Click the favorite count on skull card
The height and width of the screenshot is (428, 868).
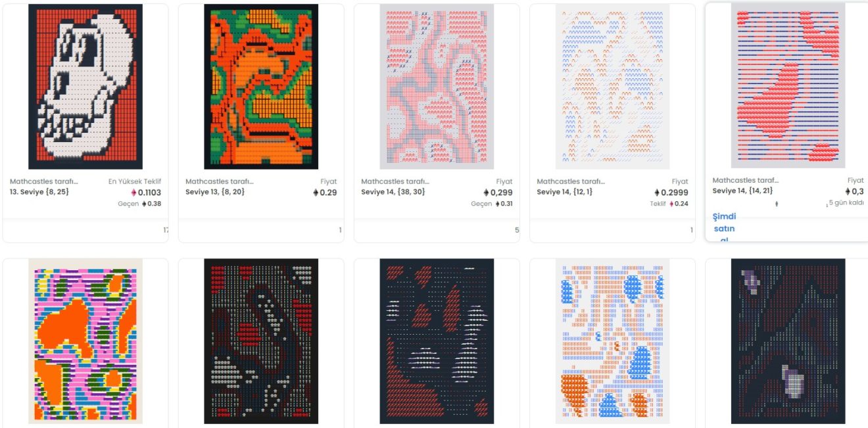(x=166, y=230)
